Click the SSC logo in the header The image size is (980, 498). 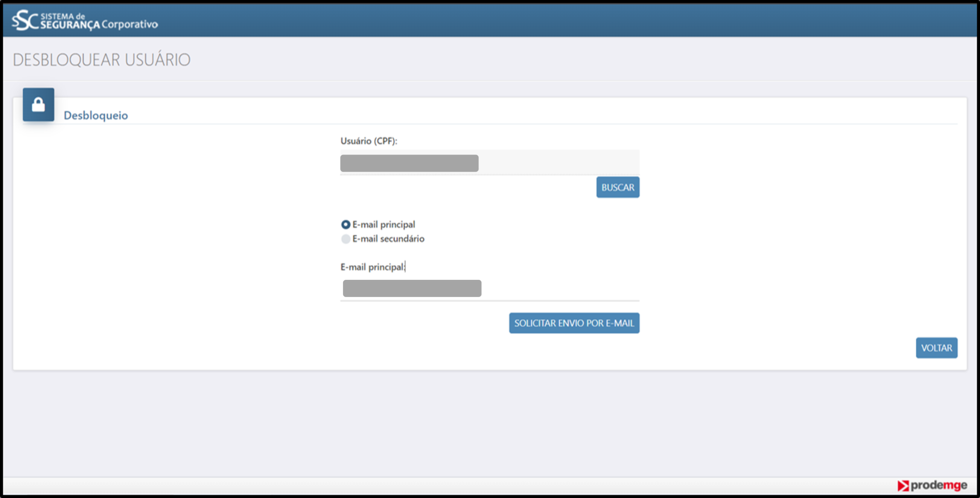point(25,21)
